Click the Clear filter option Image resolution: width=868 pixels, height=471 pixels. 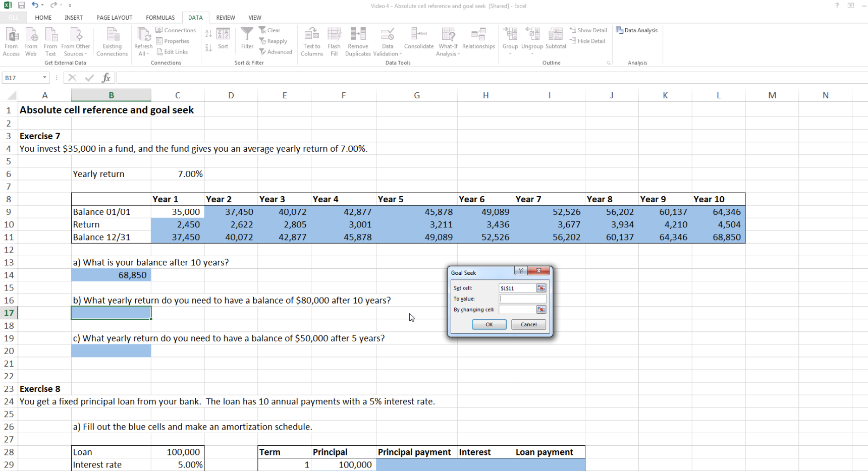(x=269, y=30)
